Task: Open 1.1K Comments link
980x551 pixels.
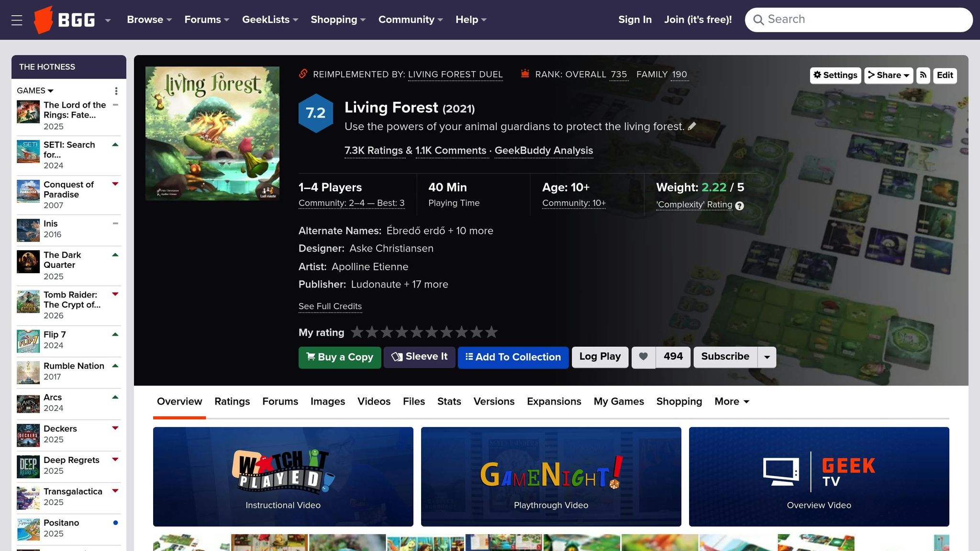Action: 451,150
